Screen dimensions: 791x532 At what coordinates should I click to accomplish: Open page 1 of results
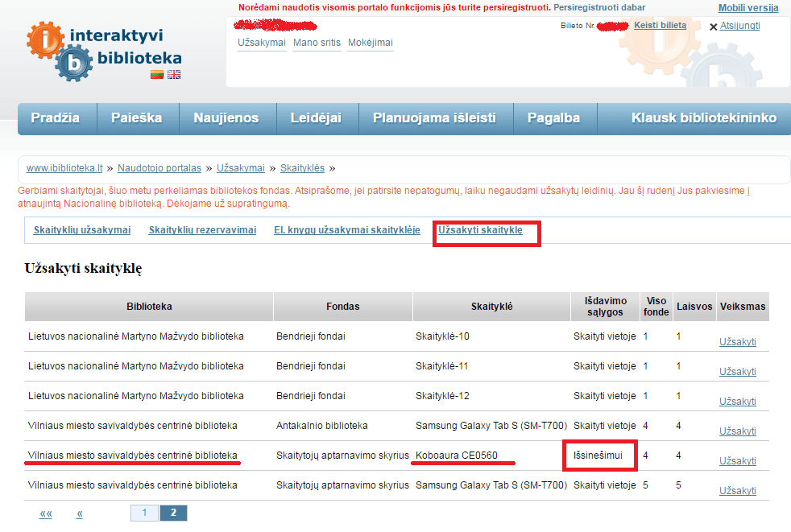point(144,513)
